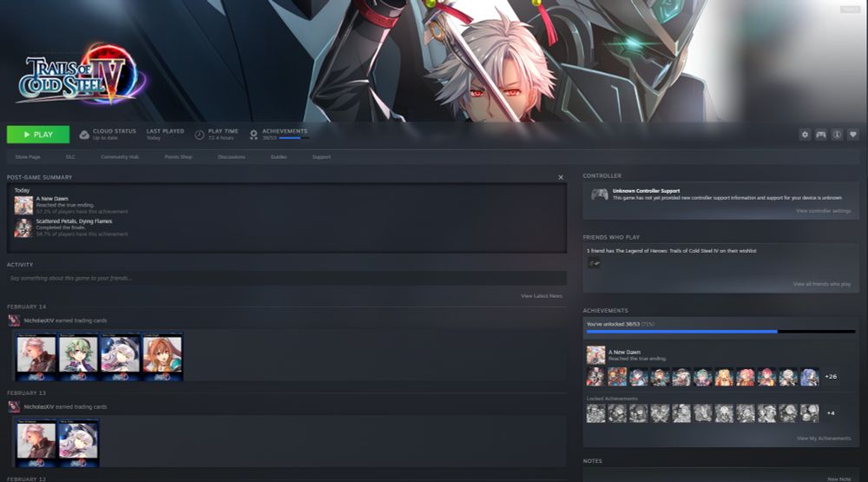Add game to favorites with heart icon
This screenshot has height=482, width=868.
tap(853, 135)
